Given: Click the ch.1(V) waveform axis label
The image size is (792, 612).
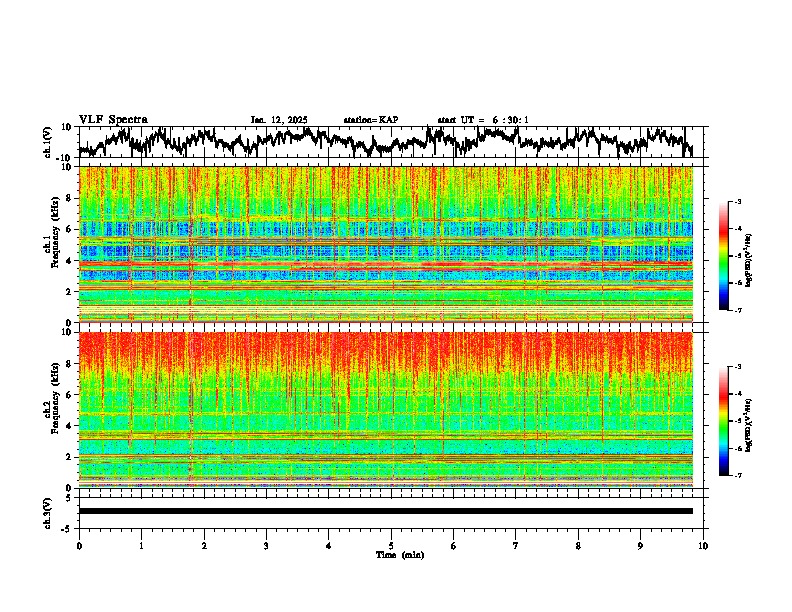Looking at the screenshot, I should pyautogui.click(x=48, y=142).
